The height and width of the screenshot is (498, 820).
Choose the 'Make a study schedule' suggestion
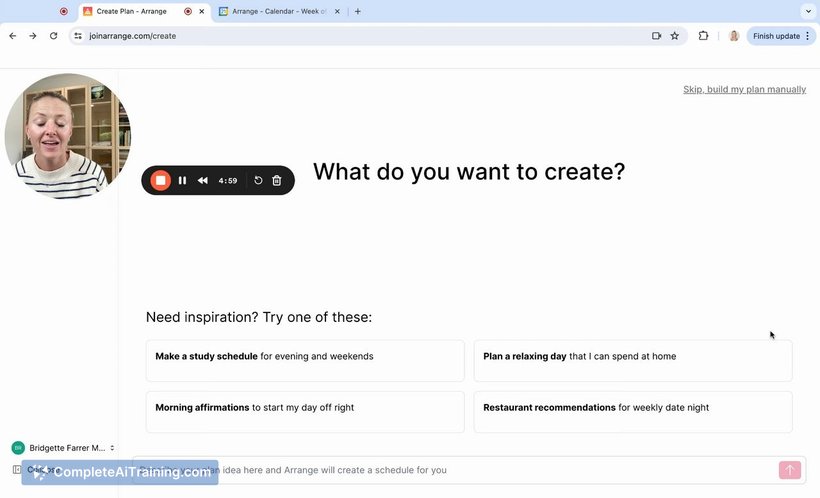point(305,360)
